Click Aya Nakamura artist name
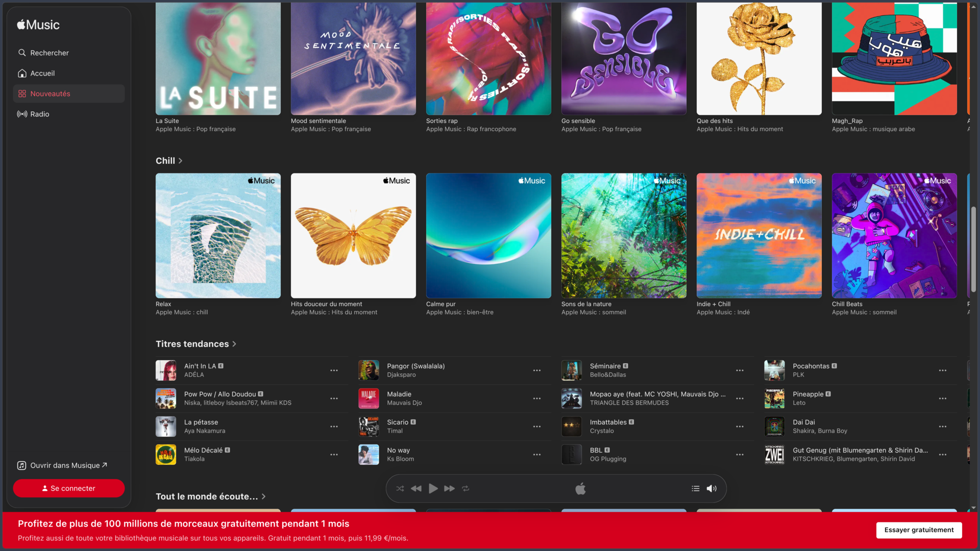Screen dimensions: 980x551 pyautogui.click(x=205, y=431)
